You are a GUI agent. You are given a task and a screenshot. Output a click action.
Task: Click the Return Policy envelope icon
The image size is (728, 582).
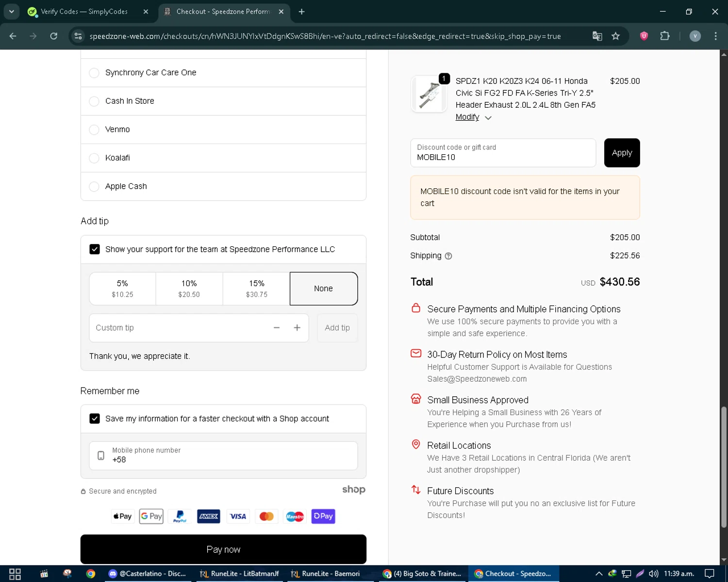pos(416,353)
